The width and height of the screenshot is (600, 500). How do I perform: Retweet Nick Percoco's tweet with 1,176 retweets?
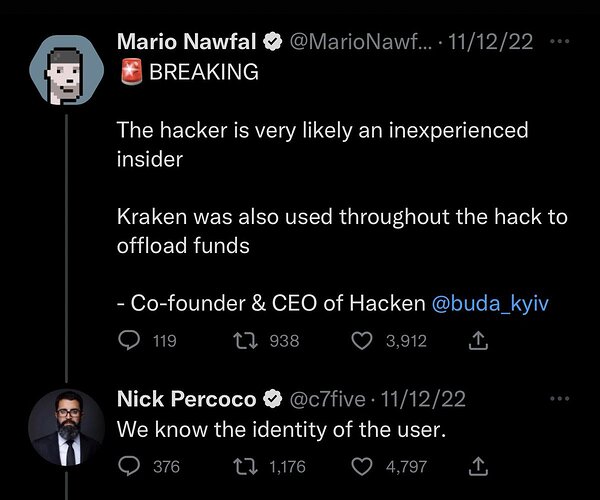tap(246, 467)
